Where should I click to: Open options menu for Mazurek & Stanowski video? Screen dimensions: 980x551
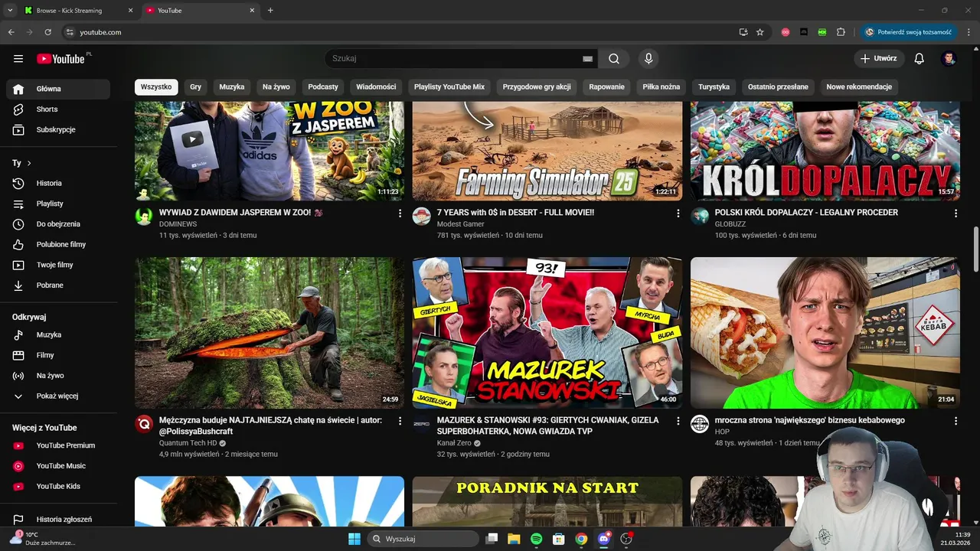(678, 421)
